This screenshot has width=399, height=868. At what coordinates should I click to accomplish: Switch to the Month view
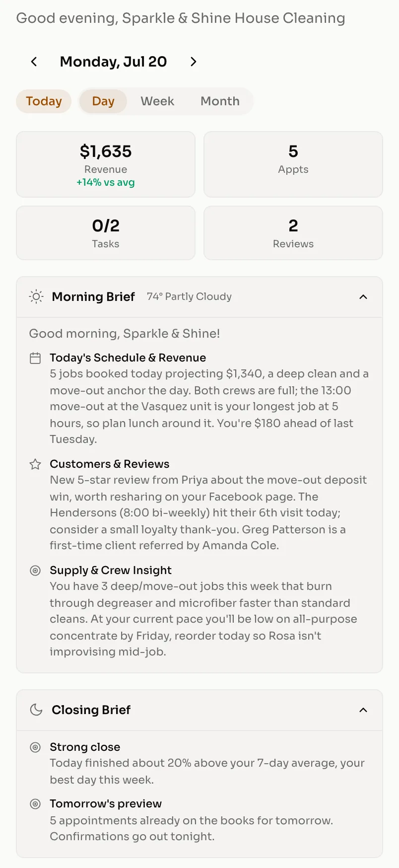coord(220,101)
